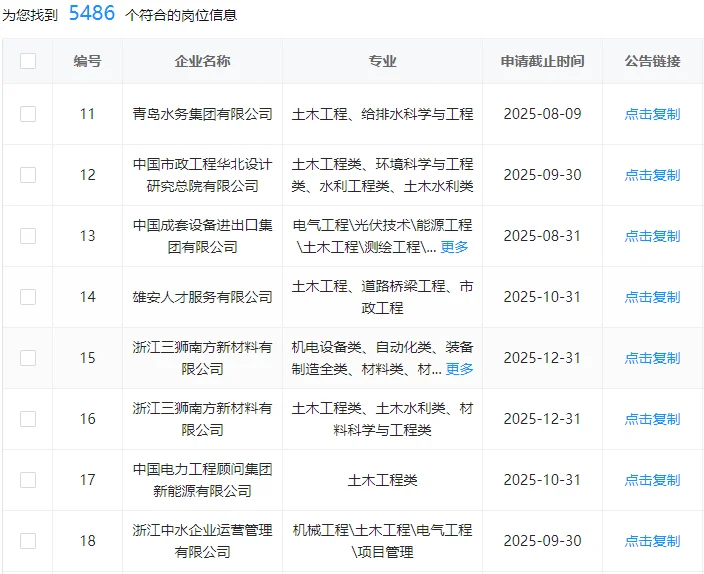
Task: Expand 更多 in row 15 专业 cell
Action: click(x=460, y=369)
